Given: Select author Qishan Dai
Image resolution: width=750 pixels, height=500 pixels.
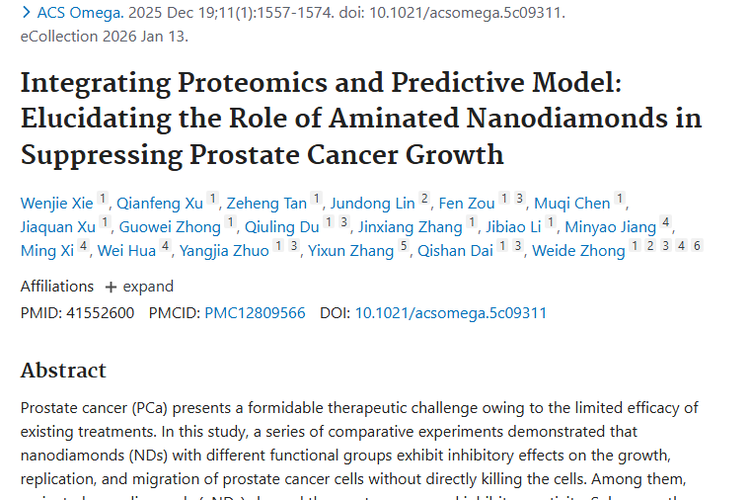Looking at the screenshot, I should tap(455, 251).
